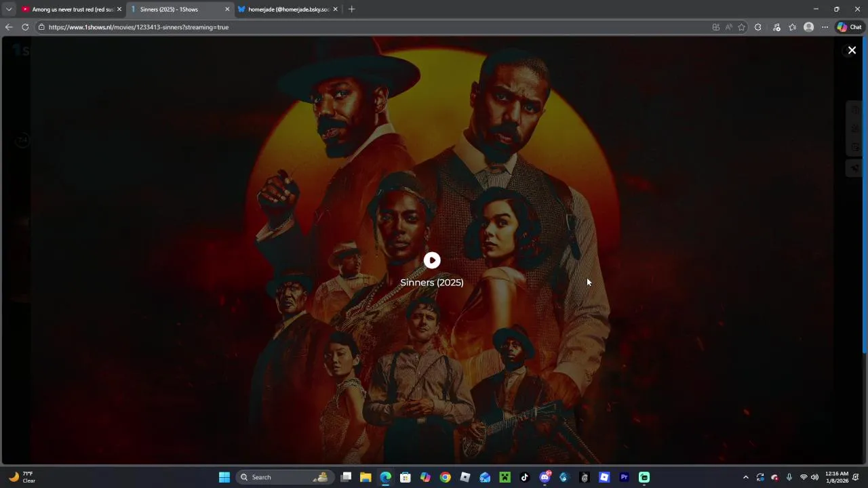Close the Among us YouTube tab
Screen dimensions: 868x488
(x=119, y=9)
